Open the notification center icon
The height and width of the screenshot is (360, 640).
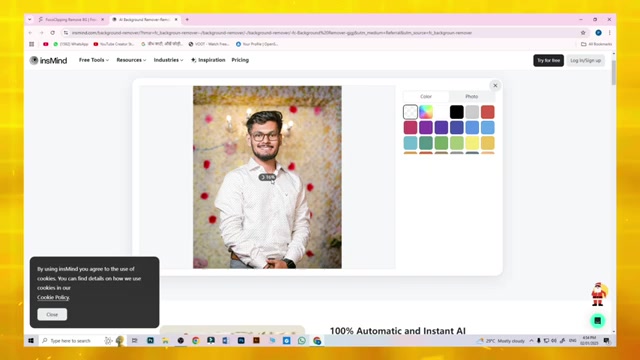tap(607, 340)
